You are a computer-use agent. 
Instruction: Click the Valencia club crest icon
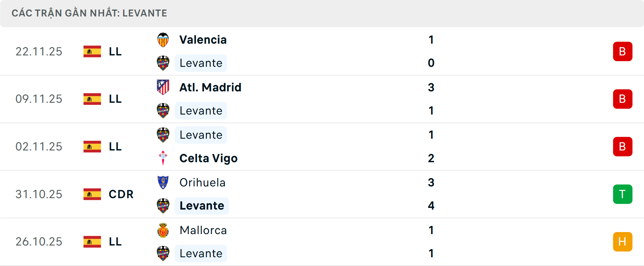pyautogui.click(x=163, y=40)
